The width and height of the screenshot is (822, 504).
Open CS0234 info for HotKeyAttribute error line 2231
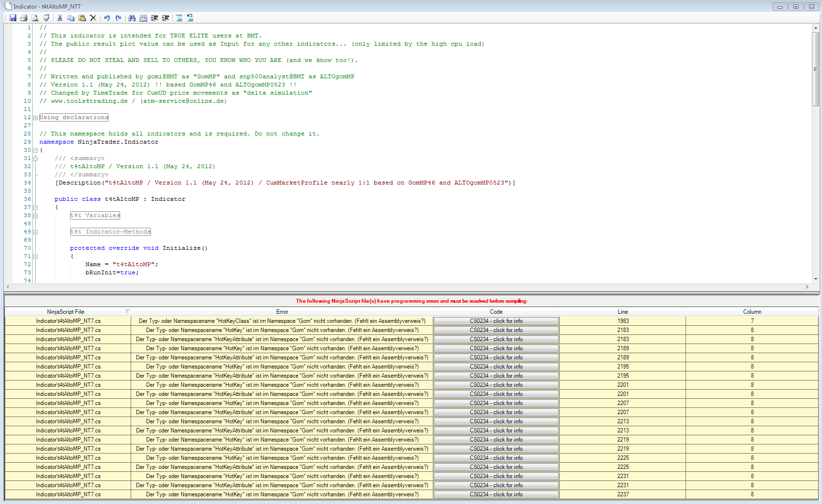pyautogui.click(x=496, y=485)
